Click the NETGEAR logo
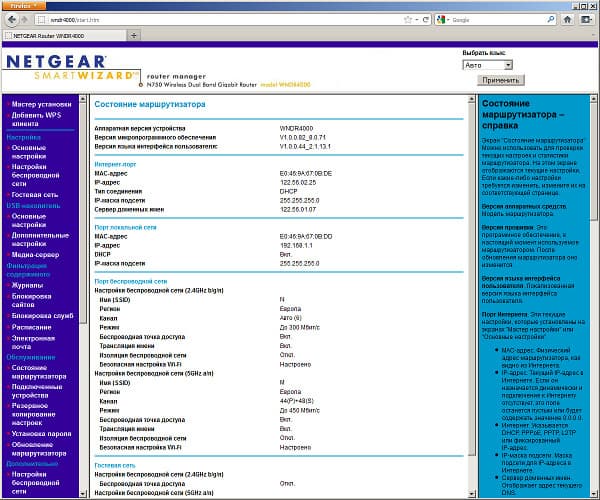600x500 pixels. click(x=56, y=62)
